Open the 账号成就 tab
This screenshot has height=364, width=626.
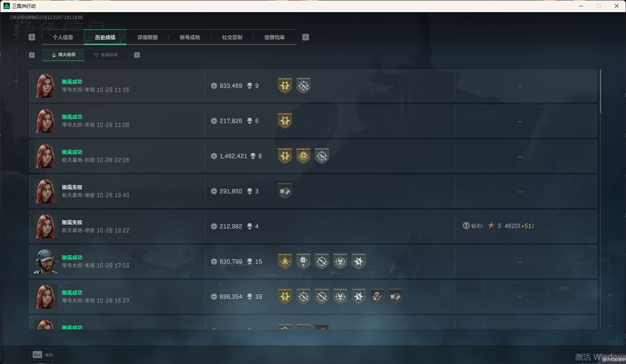[x=190, y=37]
